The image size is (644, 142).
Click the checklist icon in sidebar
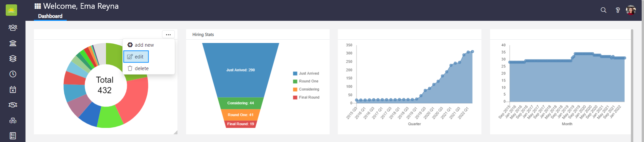(x=13, y=136)
